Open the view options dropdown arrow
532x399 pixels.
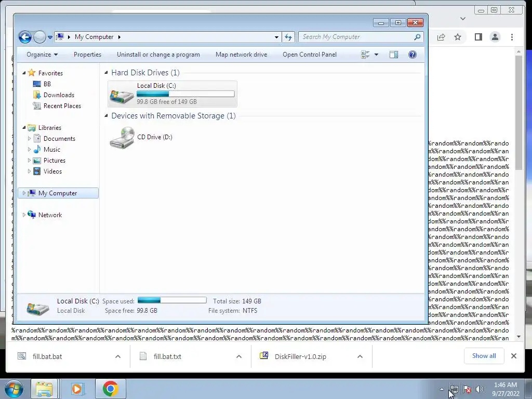376,55
